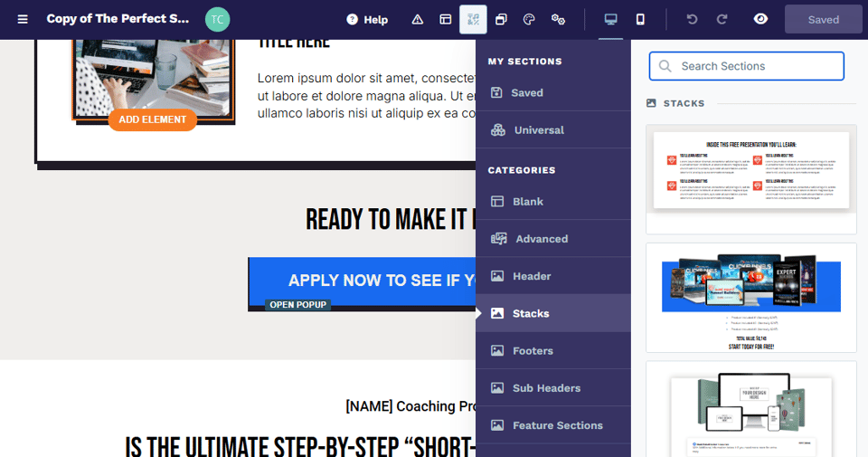Click the undo arrow
Viewport: 868px width, 457px height.
[x=692, y=19]
